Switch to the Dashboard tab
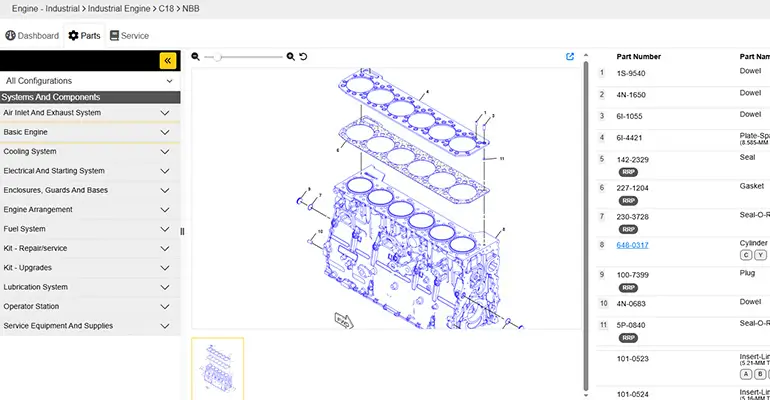Viewport: 770px width, 400px height. click(x=32, y=36)
